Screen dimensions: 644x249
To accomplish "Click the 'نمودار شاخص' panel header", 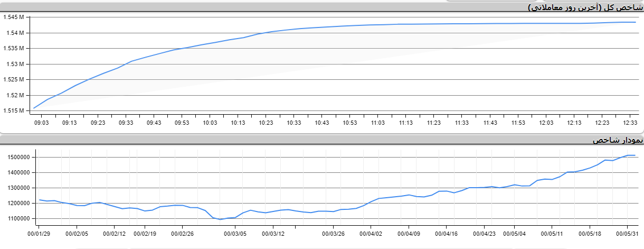I will tap(618, 140).
